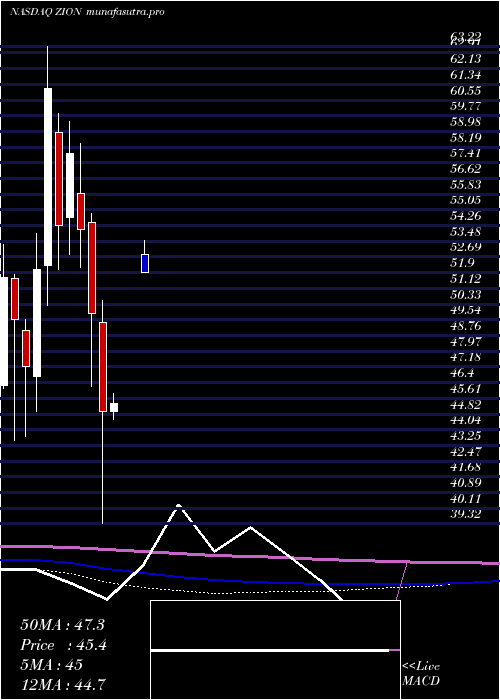Click the Price : 45.4 readout
Image resolution: width=500 pixels, height=700 pixels.
63,645
